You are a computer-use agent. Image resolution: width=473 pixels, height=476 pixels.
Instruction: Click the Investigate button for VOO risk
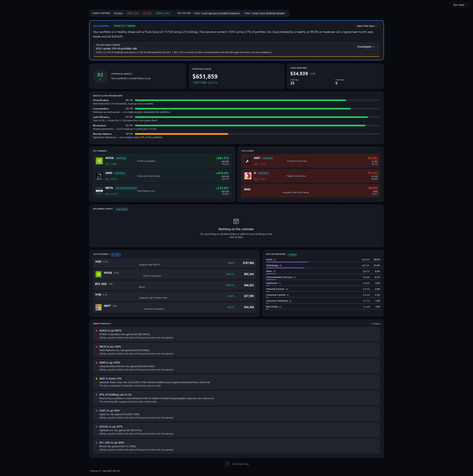366,47
